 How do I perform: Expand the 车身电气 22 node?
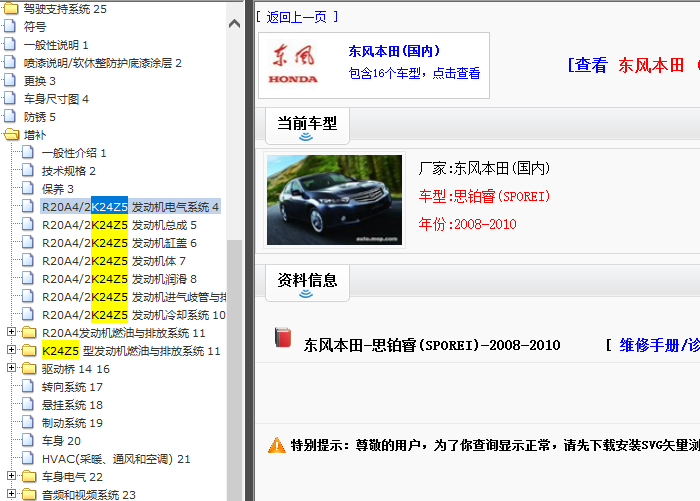click(12, 476)
